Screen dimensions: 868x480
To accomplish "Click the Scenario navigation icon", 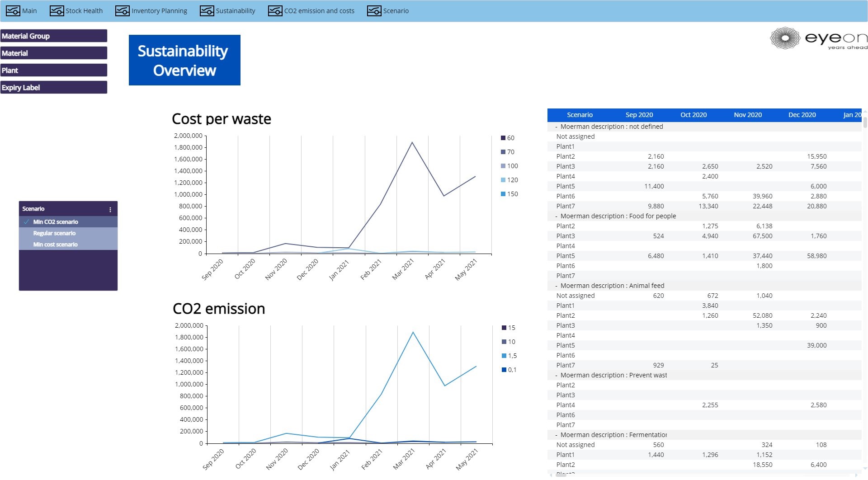I will [374, 11].
